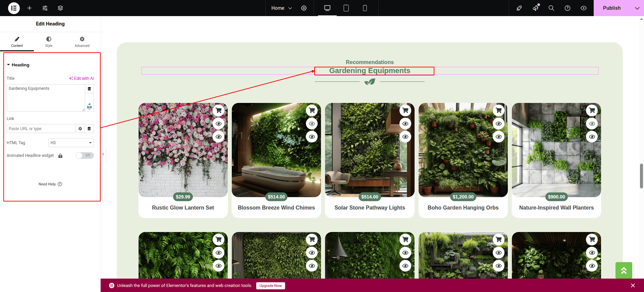
Task: Open the Help question mark icon
Action: click(568, 8)
